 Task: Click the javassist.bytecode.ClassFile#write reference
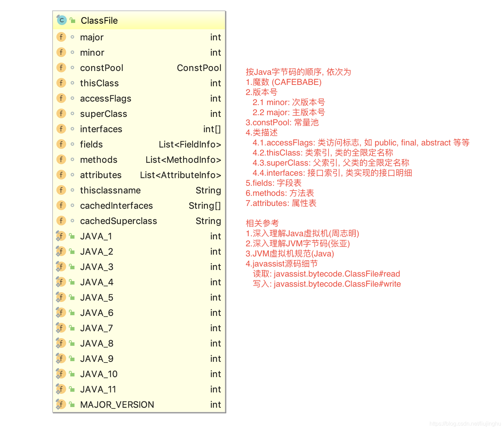(337, 284)
